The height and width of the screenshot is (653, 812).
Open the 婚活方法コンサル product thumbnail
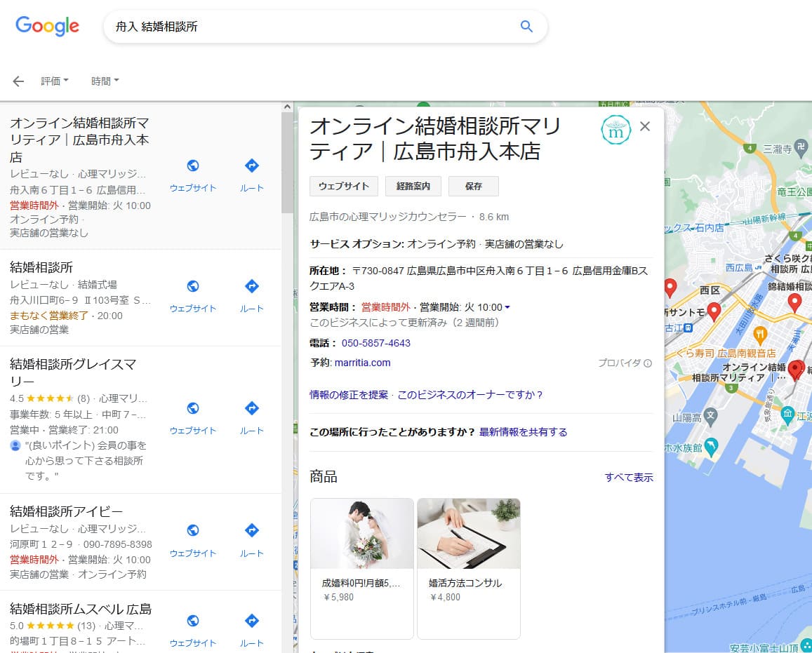tap(469, 534)
